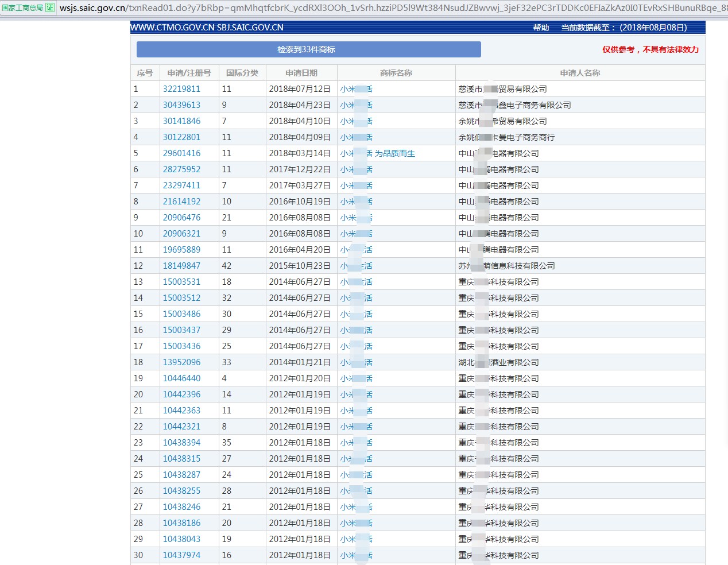Click the URL address field
This screenshot has width=728, height=565.
pos(390,8)
